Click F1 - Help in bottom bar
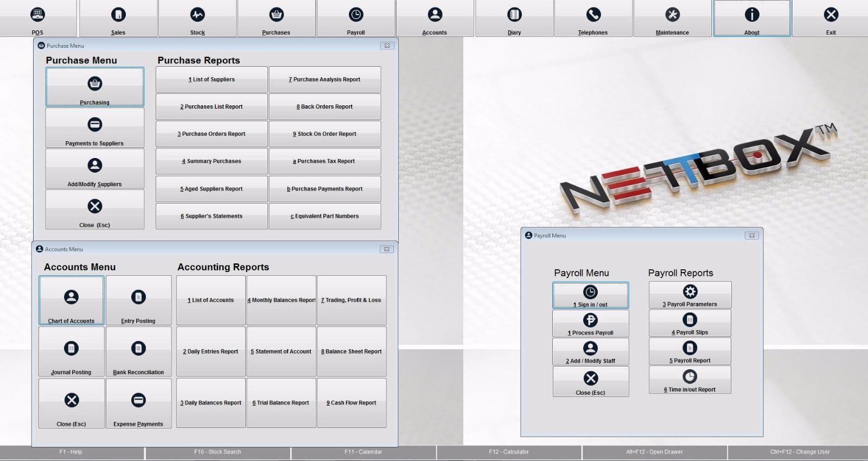The width and height of the screenshot is (868, 461). pyautogui.click(x=71, y=452)
